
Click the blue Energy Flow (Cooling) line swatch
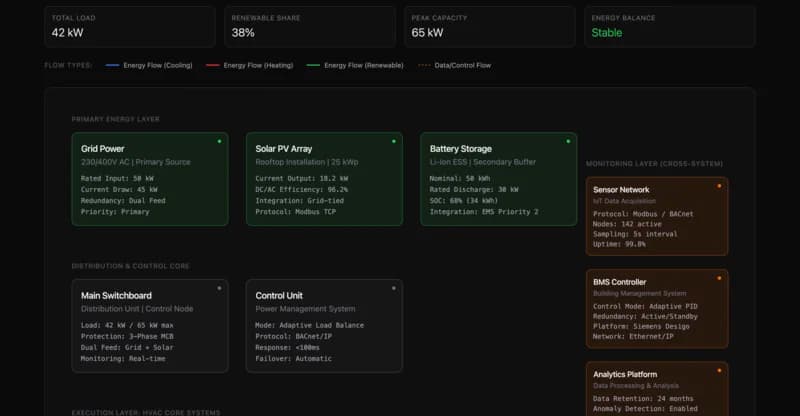(x=111, y=65)
